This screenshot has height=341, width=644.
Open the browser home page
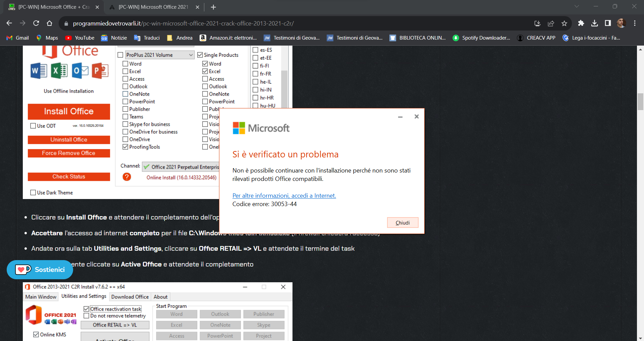[x=50, y=23]
